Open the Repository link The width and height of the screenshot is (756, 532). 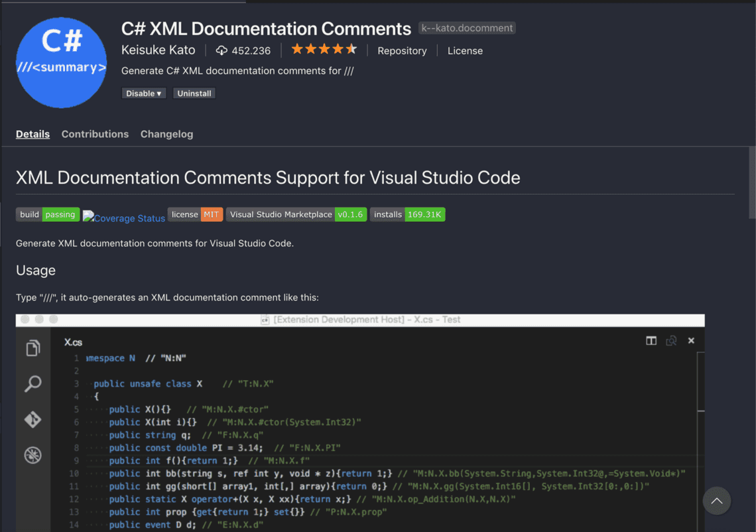click(402, 50)
